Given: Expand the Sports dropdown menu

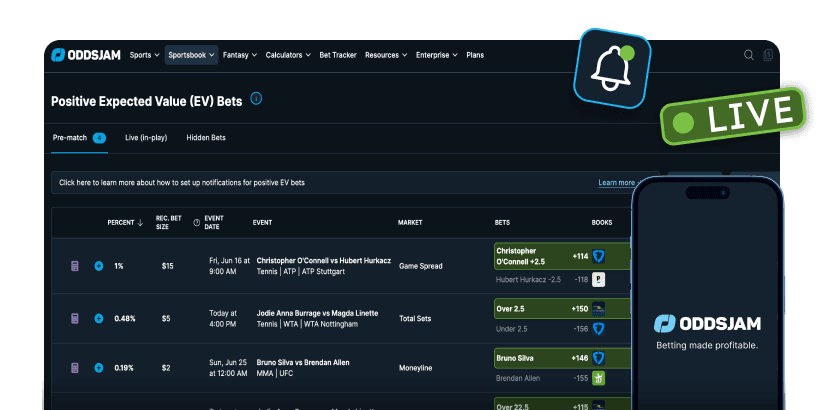Looking at the screenshot, I should coord(144,55).
